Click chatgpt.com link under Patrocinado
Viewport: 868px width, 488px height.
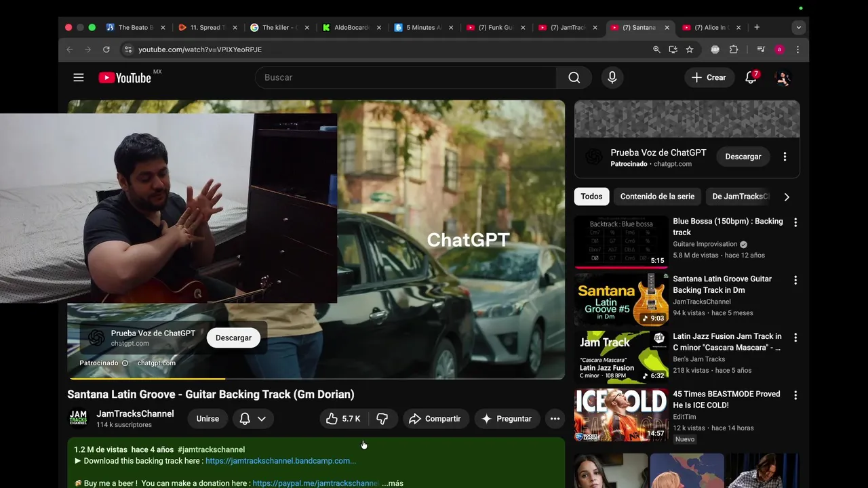click(x=156, y=363)
